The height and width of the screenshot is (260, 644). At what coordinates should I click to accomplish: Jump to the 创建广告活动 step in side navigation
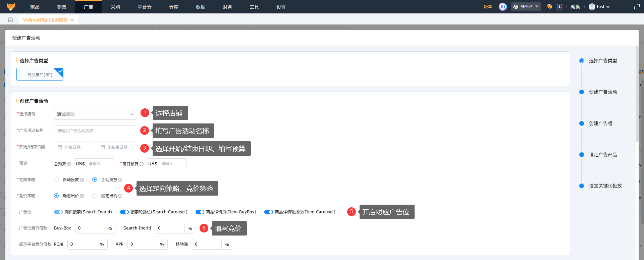pos(603,92)
